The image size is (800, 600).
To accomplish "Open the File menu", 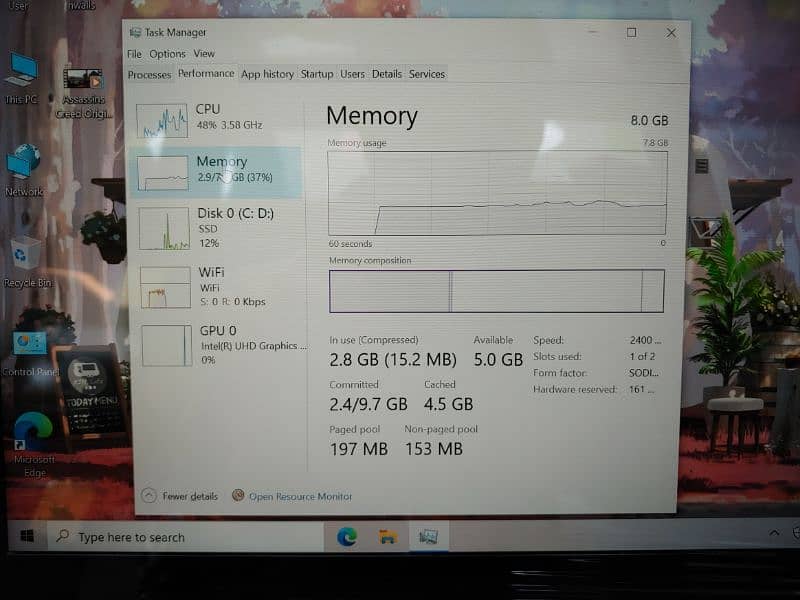I will [135, 54].
